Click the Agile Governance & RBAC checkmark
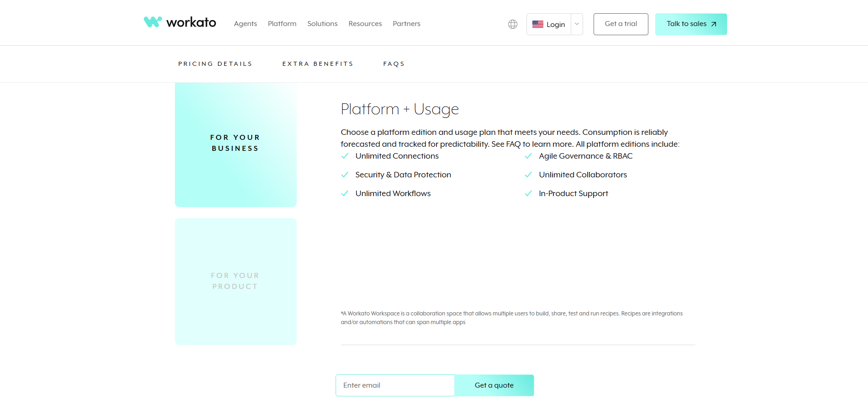Screen dimensions: 868x416 coord(528,156)
